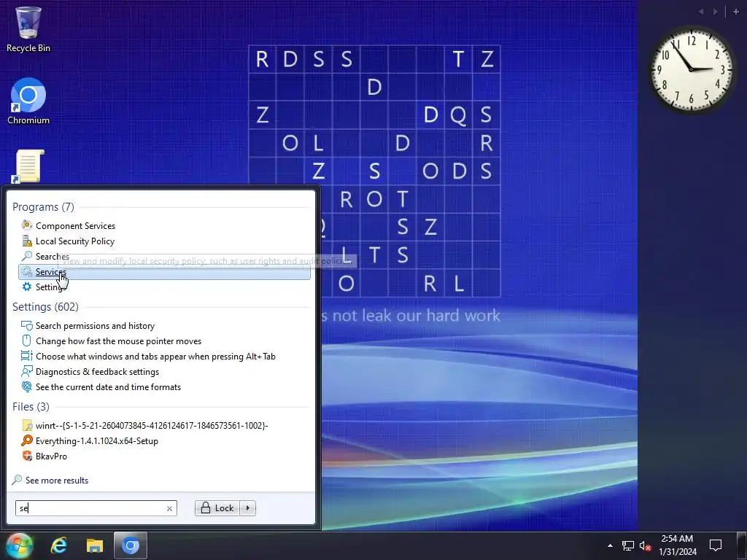Switch to Chromium in taskbar
747x560 pixels.
click(130, 545)
